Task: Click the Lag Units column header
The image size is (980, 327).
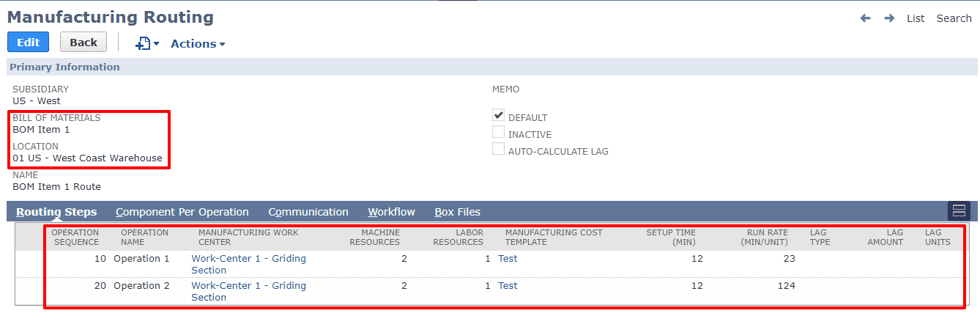Action: (x=938, y=237)
